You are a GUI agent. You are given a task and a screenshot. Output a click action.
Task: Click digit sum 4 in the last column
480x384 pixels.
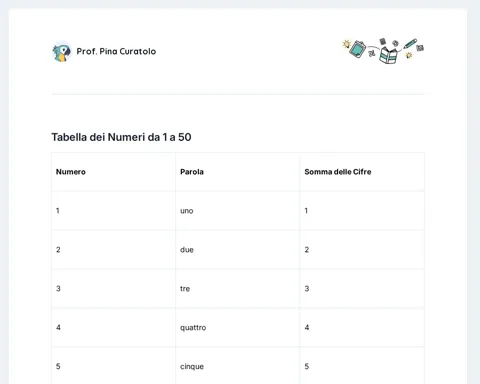point(307,328)
